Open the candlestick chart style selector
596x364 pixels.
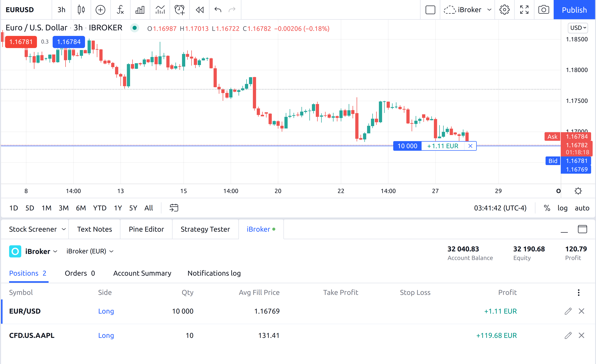(81, 10)
